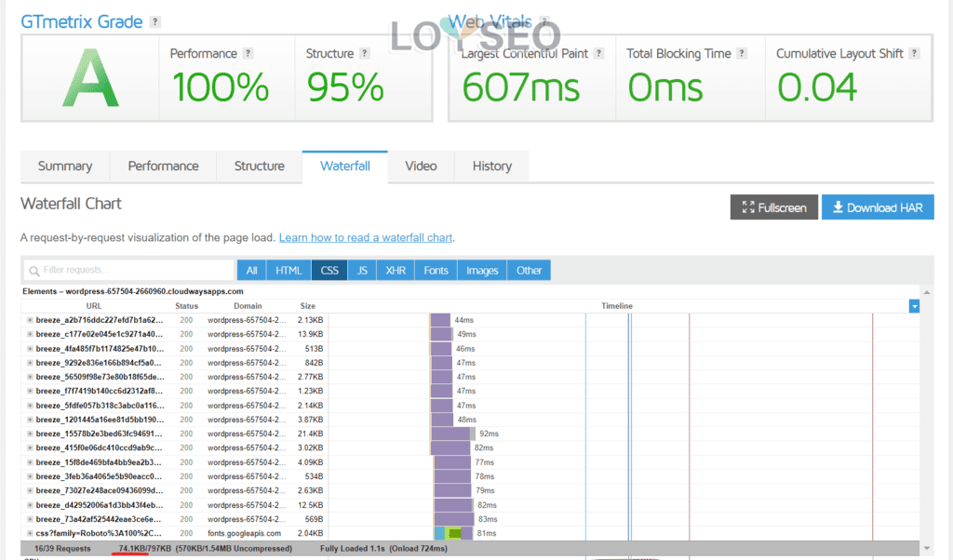This screenshot has width=953, height=560.
Task: Switch to the Summary tab
Action: tap(65, 166)
